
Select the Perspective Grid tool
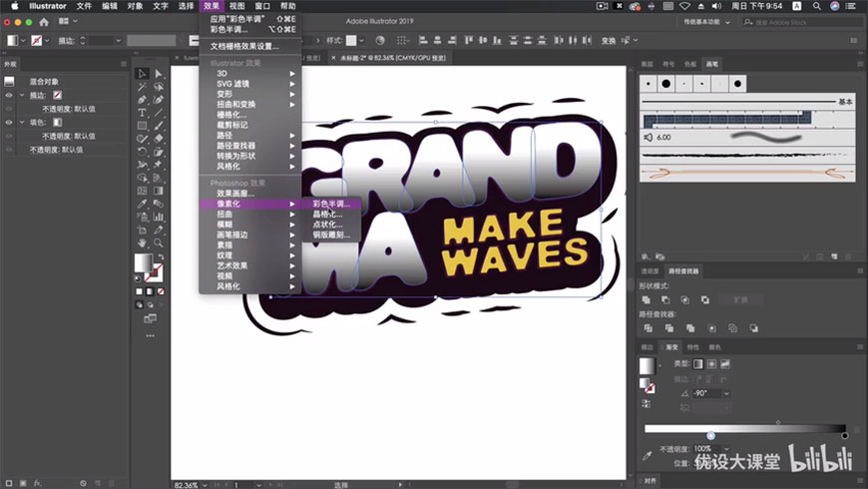pos(159,178)
